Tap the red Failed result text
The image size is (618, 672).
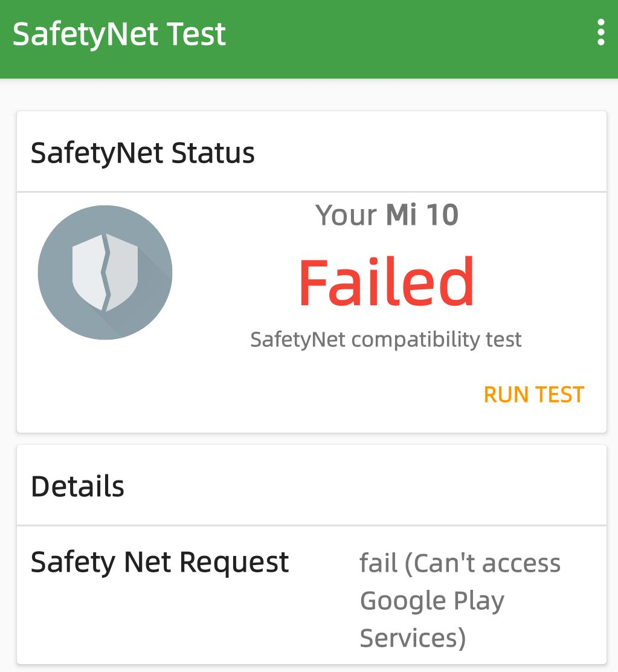coord(386,283)
